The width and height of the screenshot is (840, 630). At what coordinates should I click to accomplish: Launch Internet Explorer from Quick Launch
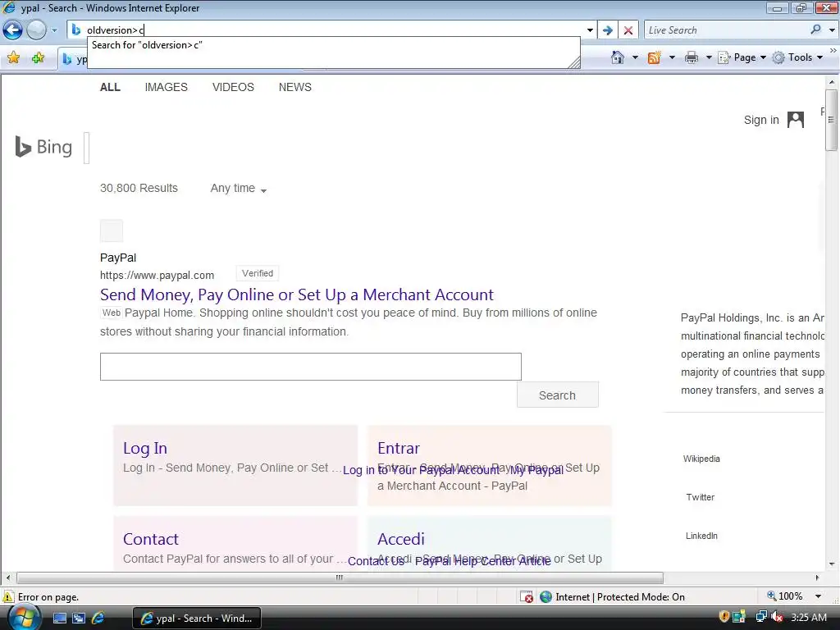(98, 619)
